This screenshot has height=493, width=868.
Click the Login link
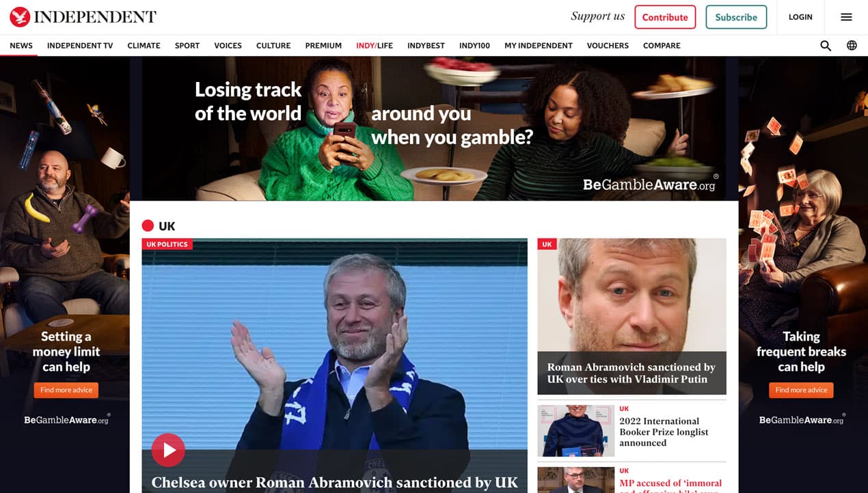(800, 17)
